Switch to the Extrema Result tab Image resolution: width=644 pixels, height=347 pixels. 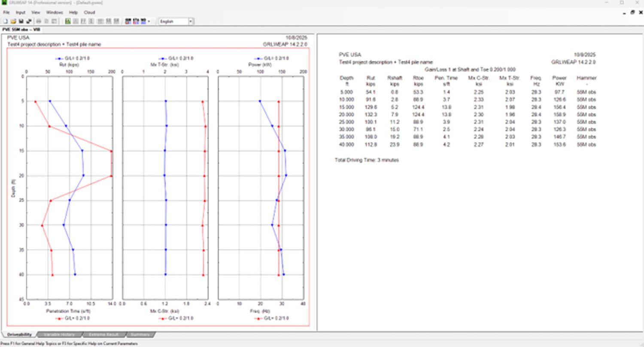click(x=103, y=335)
